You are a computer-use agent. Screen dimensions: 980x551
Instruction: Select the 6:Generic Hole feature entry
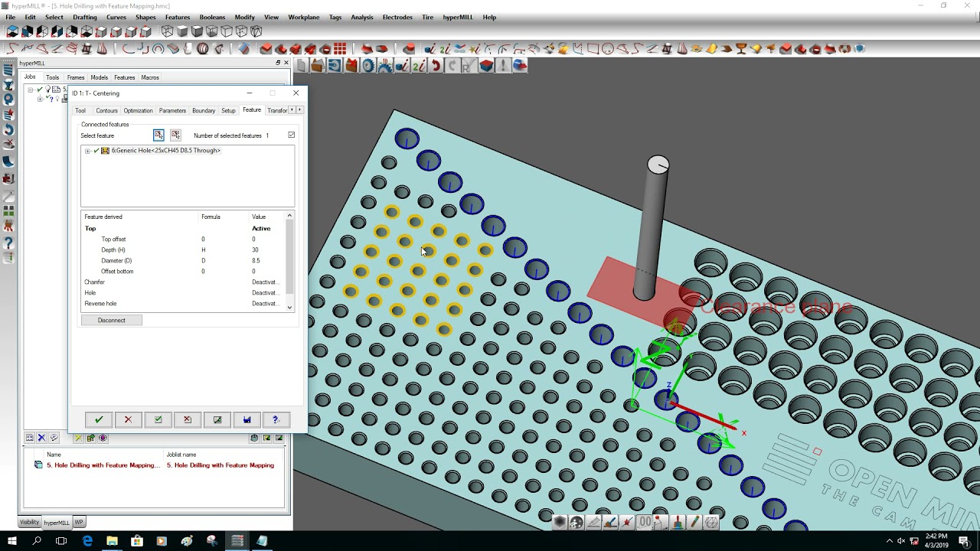(x=165, y=151)
